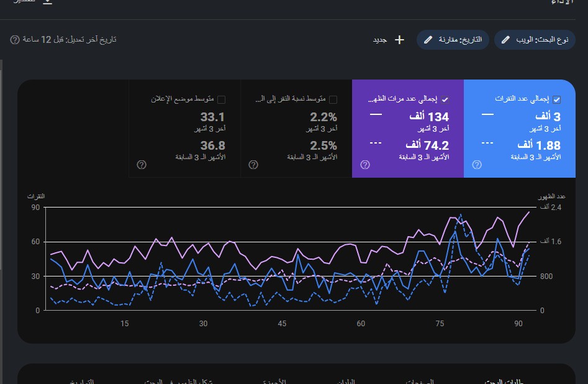Click the عدد الظهور axis title on chart
Image resolution: width=588 pixels, height=384 pixels.
551,196
